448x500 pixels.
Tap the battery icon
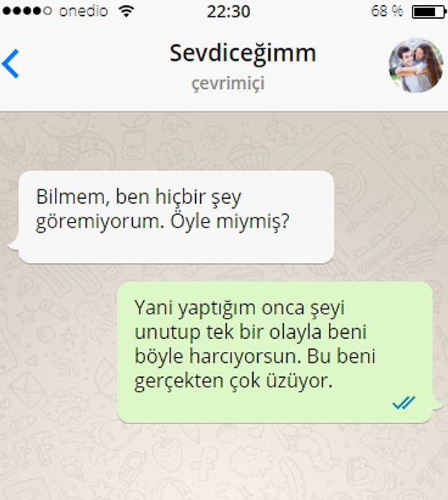(x=429, y=12)
